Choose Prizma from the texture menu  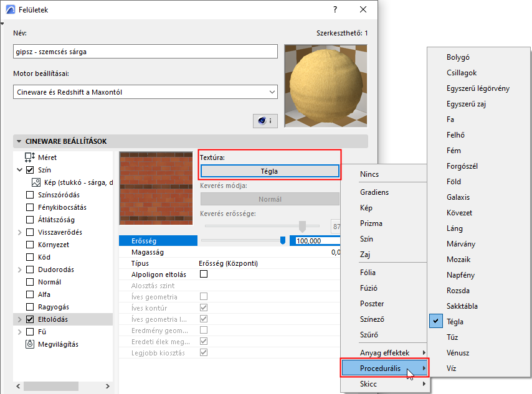coord(371,223)
